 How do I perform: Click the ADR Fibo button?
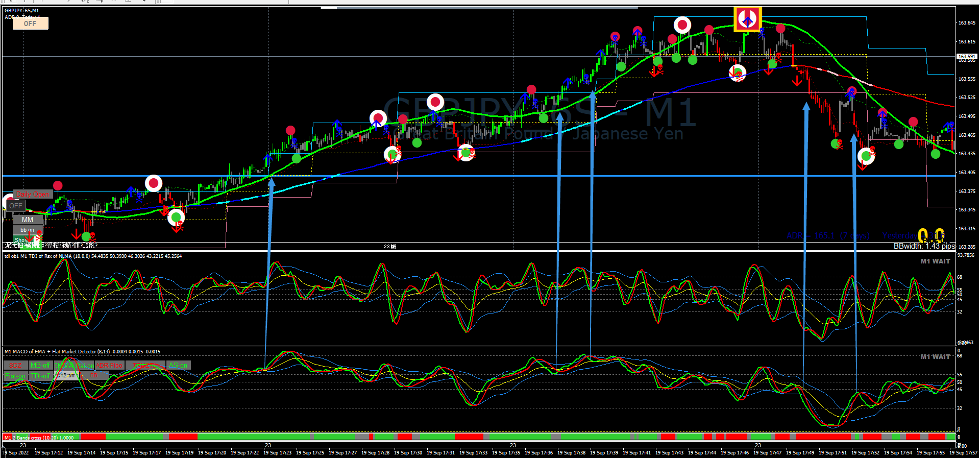[x=109, y=366]
